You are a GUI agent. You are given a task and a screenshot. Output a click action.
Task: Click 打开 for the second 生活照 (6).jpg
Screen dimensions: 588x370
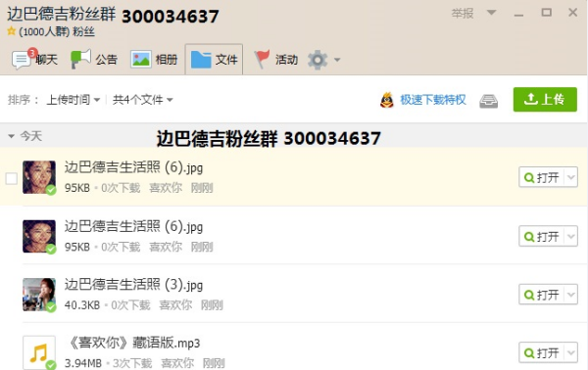[x=542, y=236]
